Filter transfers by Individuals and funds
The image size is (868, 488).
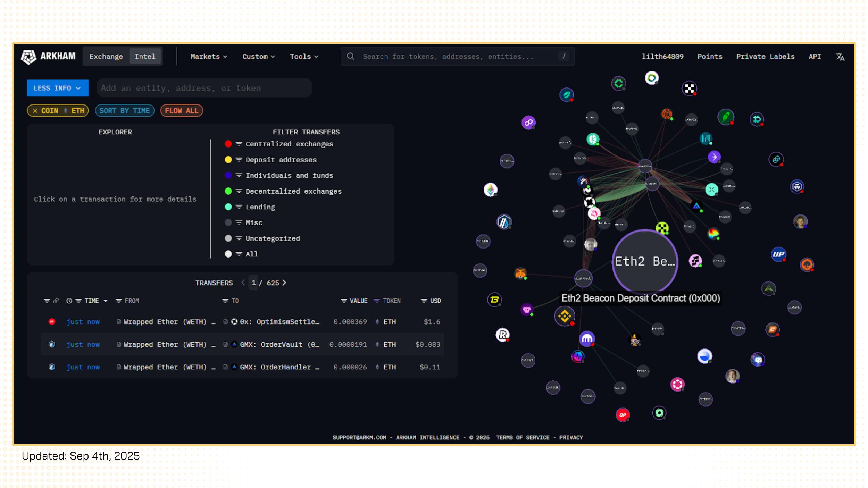[x=279, y=176]
